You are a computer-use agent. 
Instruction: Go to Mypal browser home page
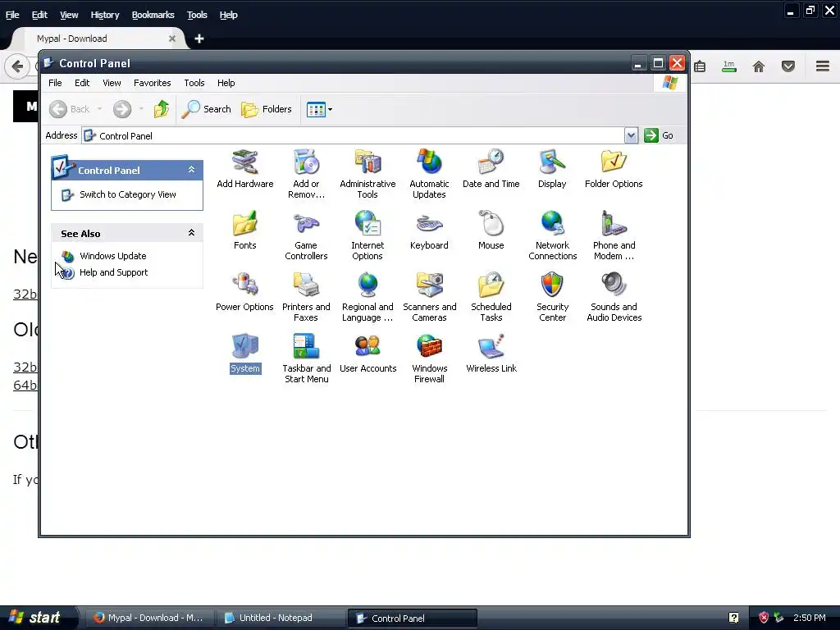759,66
